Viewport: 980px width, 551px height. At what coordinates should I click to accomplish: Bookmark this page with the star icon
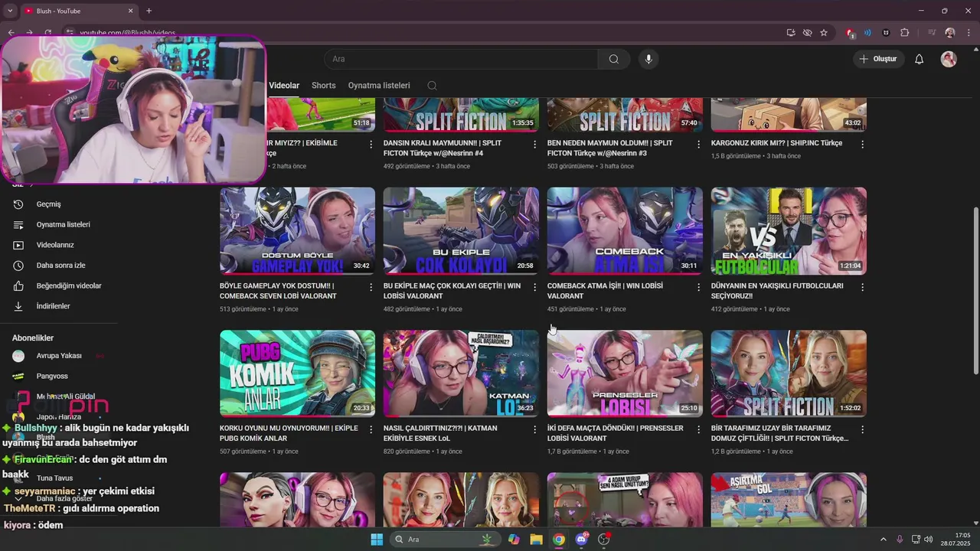click(824, 33)
